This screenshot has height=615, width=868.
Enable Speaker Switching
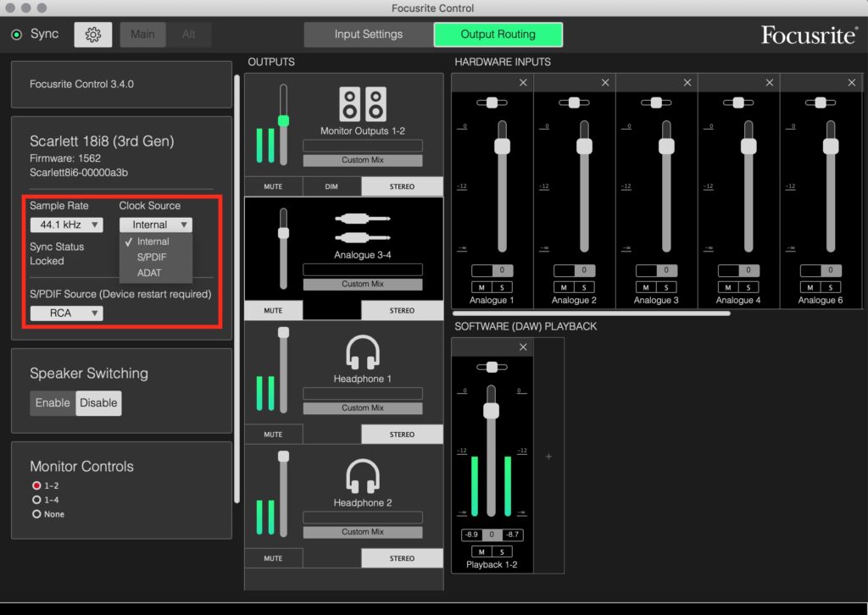[53, 402]
